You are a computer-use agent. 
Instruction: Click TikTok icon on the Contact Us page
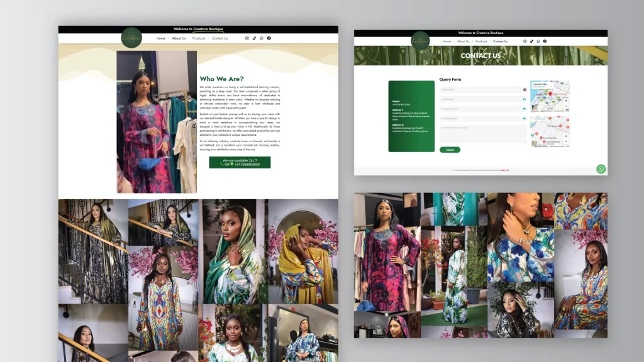coord(531,41)
